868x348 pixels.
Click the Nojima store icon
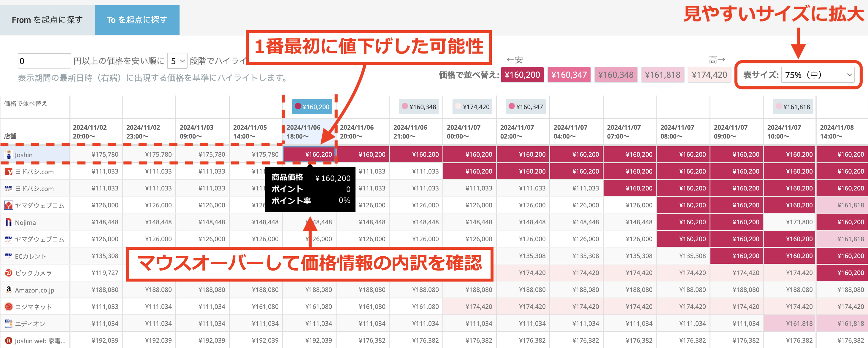(x=8, y=222)
